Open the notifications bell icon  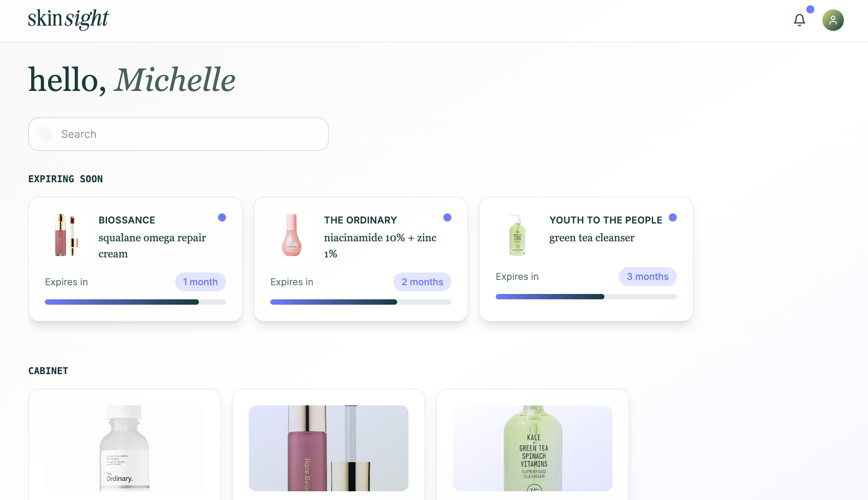click(799, 20)
